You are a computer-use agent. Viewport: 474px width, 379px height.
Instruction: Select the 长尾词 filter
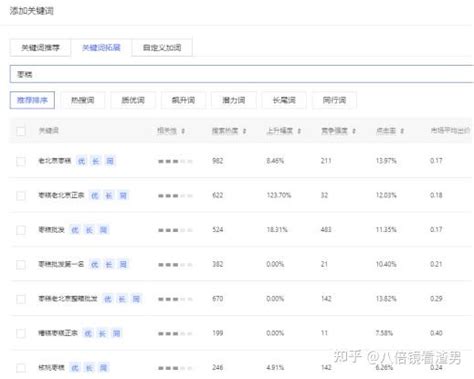(x=284, y=100)
